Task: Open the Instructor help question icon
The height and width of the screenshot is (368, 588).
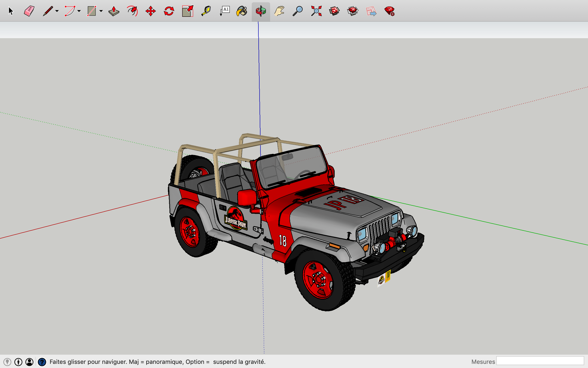Action: coord(42,362)
